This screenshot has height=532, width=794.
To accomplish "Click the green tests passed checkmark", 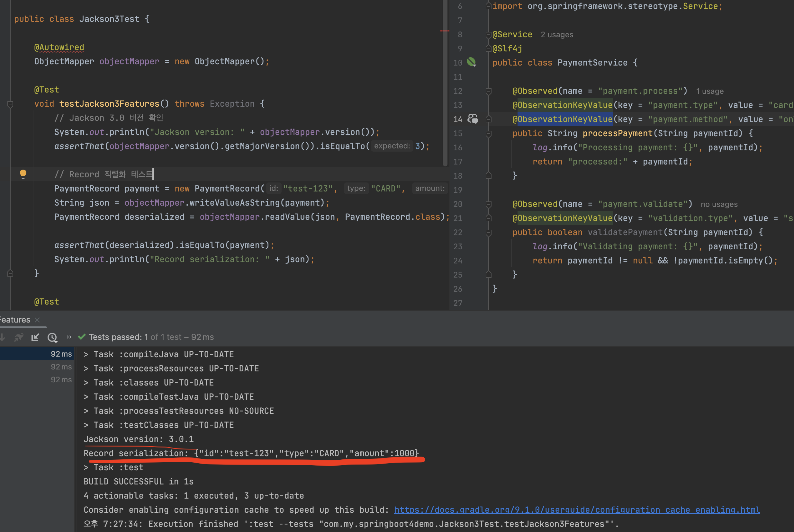I will pos(81,337).
